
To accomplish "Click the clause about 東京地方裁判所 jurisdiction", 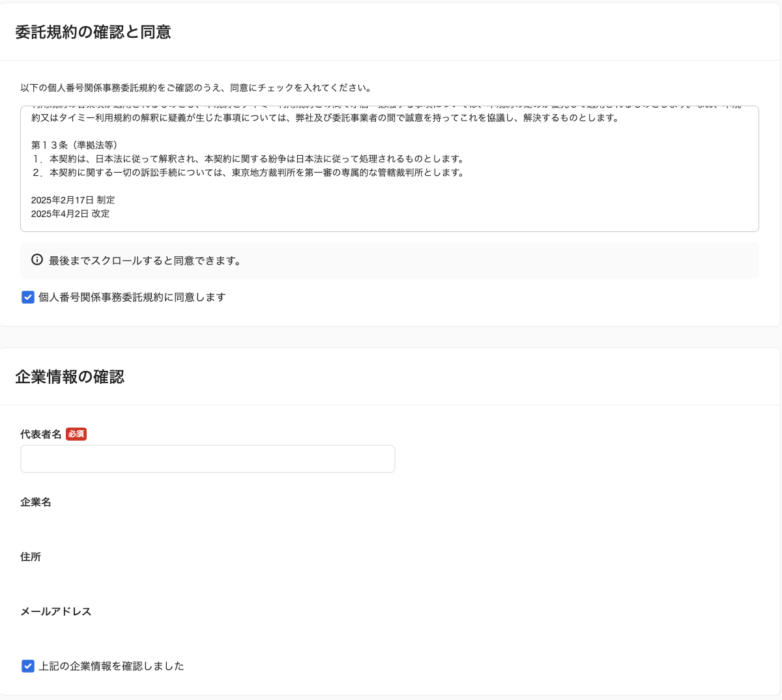I will (248, 173).
